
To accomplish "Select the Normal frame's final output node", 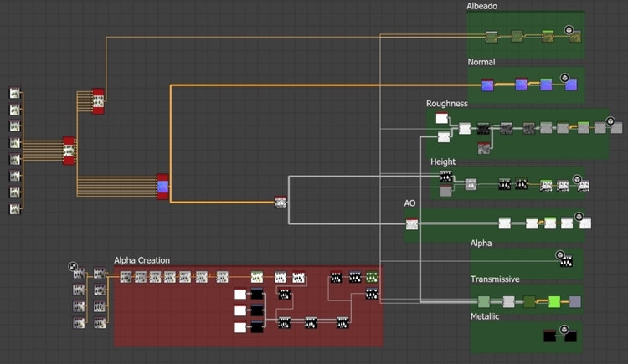I will [x=571, y=85].
